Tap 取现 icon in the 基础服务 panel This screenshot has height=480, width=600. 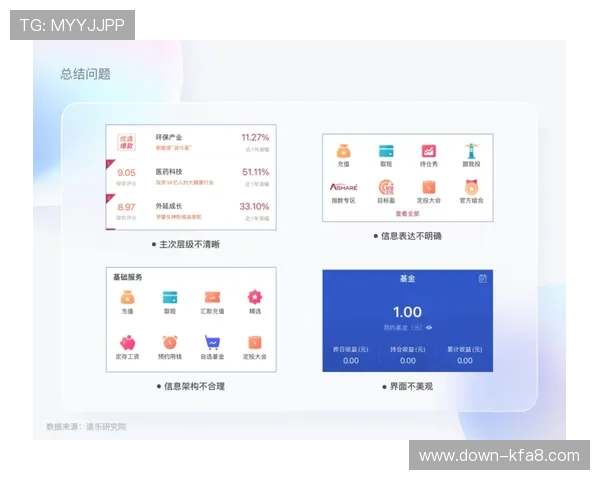tap(170, 297)
